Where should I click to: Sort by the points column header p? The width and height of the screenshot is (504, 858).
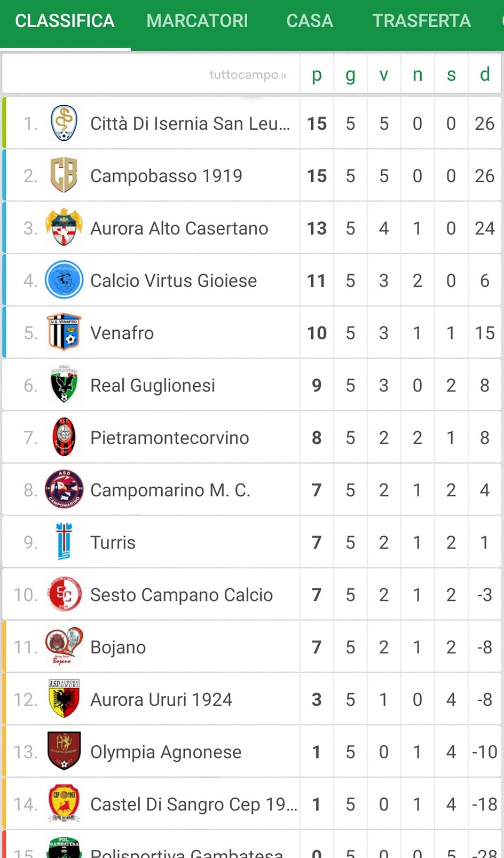(317, 74)
